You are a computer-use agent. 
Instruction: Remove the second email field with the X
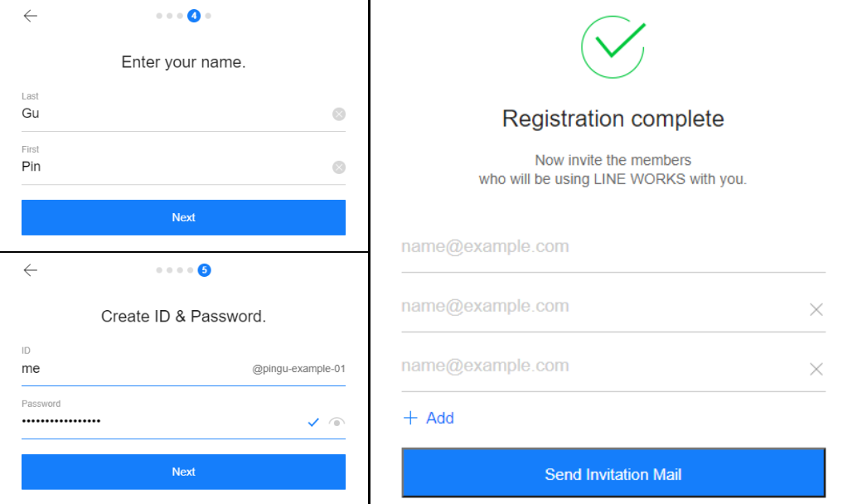pyautogui.click(x=816, y=308)
